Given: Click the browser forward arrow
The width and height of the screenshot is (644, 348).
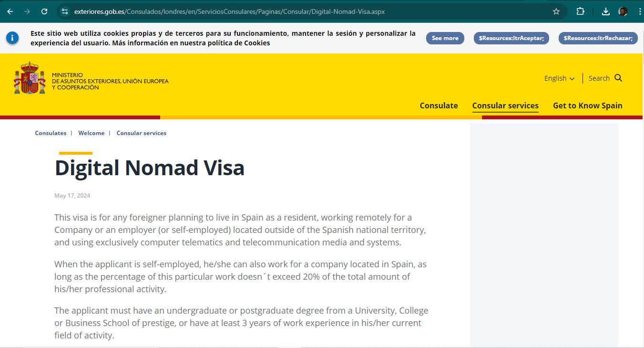Looking at the screenshot, I should point(28,11).
